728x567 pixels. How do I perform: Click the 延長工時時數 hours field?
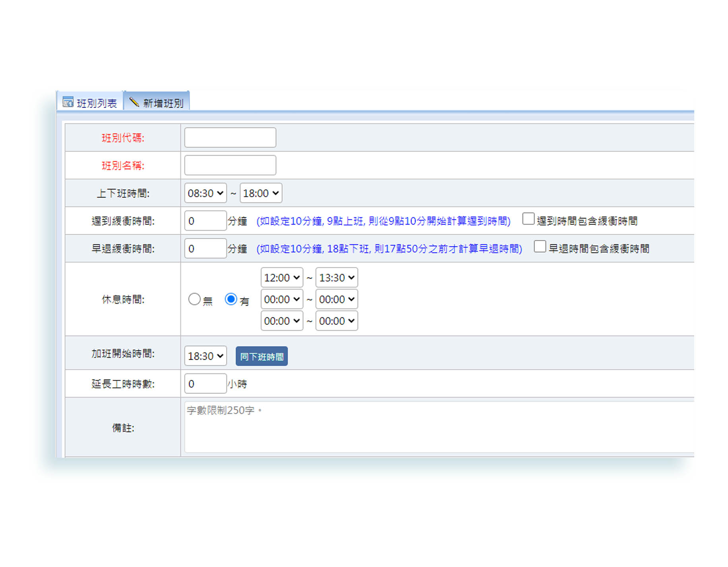point(205,384)
